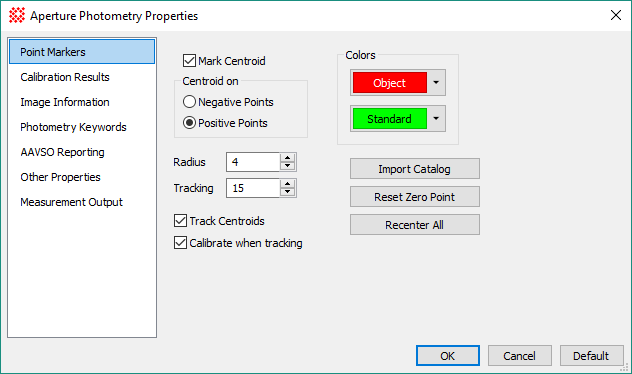Viewport: 632px width, 374px height.
Task: Select the Positive Points radio button
Action: tap(189, 123)
